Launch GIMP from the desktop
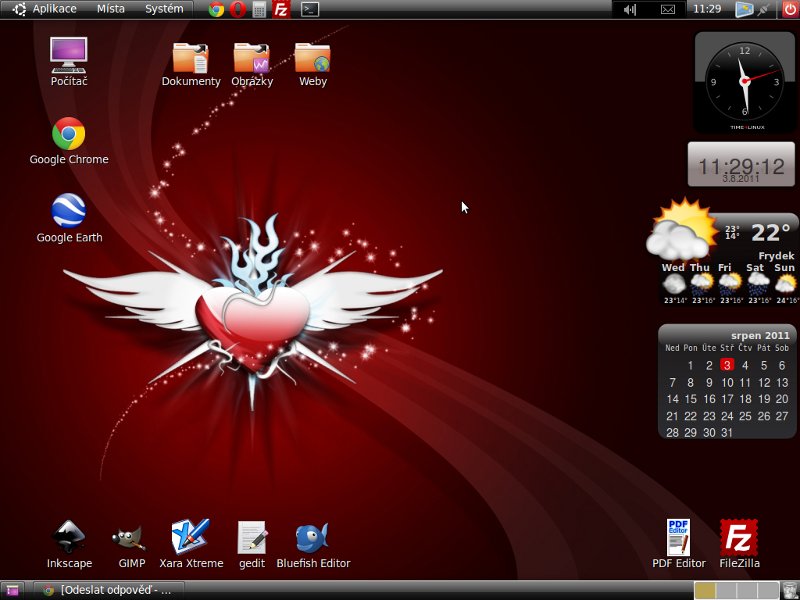The height and width of the screenshot is (600, 800). click(x=131, y=538)
